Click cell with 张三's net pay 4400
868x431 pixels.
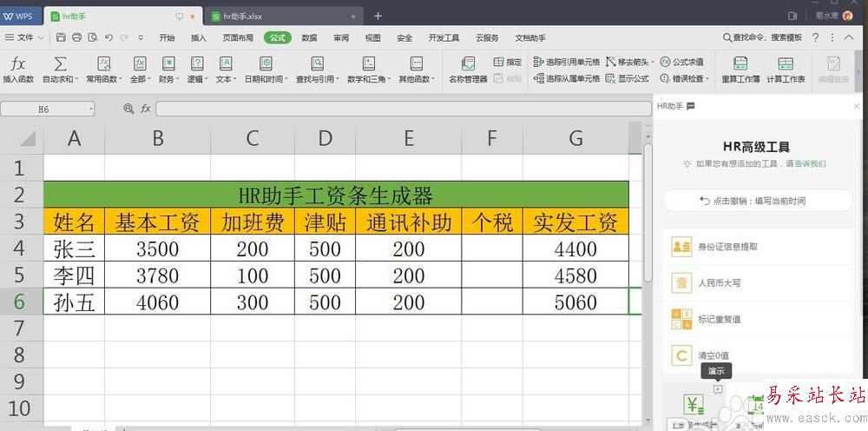[575, 249]
